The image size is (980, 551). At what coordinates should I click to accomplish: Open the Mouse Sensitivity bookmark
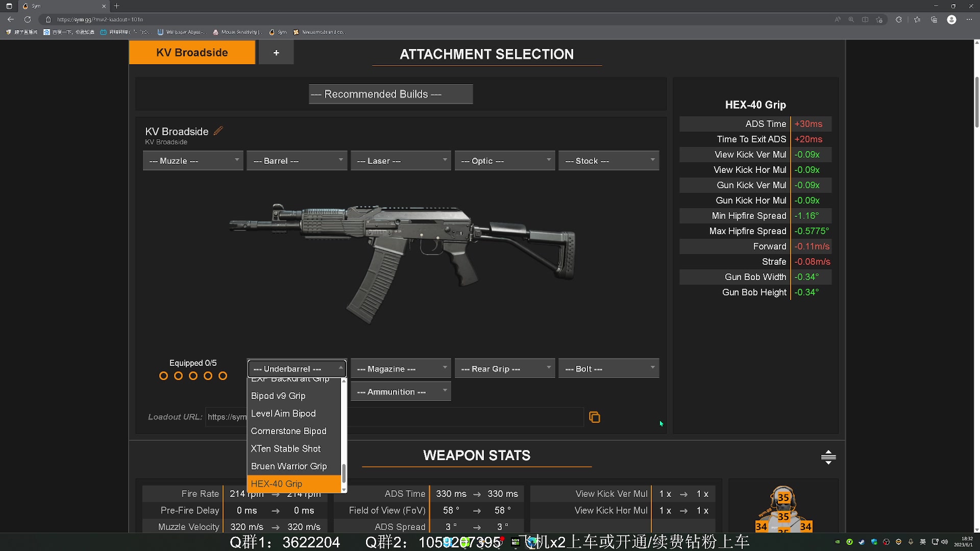[x=237, y=32]
